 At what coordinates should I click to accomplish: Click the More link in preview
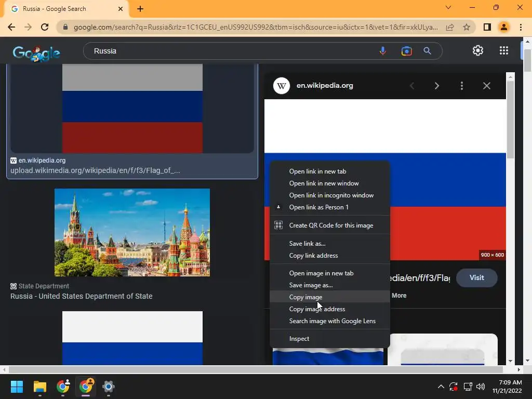click(x=399, y=296)
